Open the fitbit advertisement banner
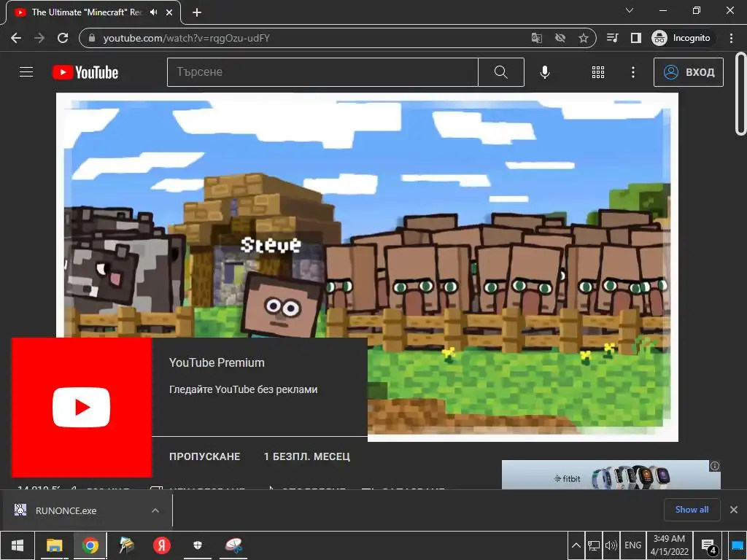 coord(611,475)
